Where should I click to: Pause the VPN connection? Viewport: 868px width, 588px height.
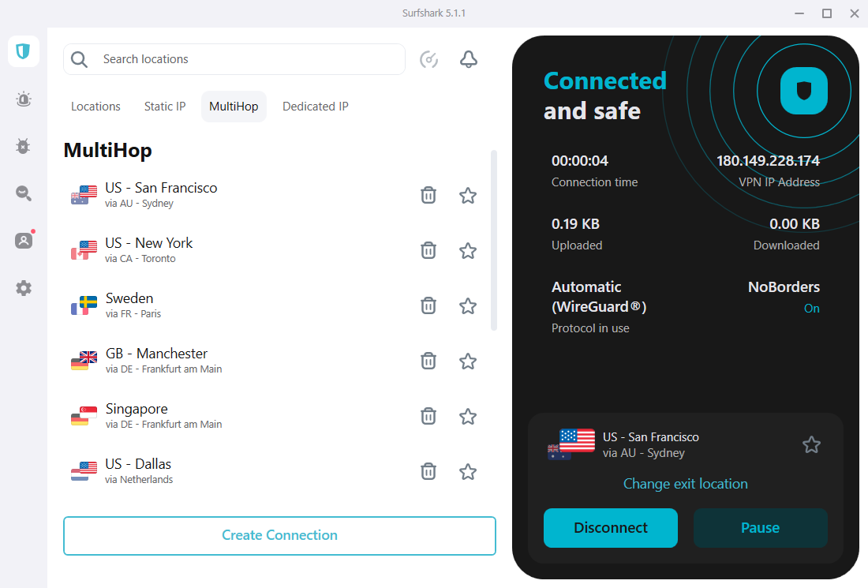(x=761, y=528)
